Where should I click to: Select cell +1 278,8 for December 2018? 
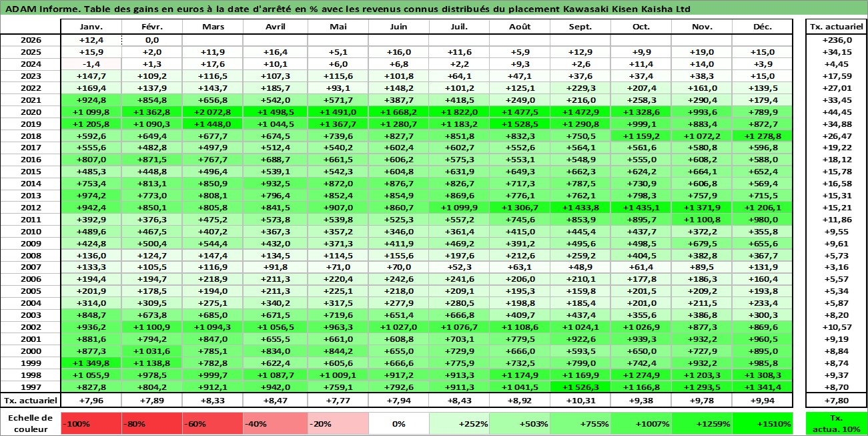coord(763,136)
